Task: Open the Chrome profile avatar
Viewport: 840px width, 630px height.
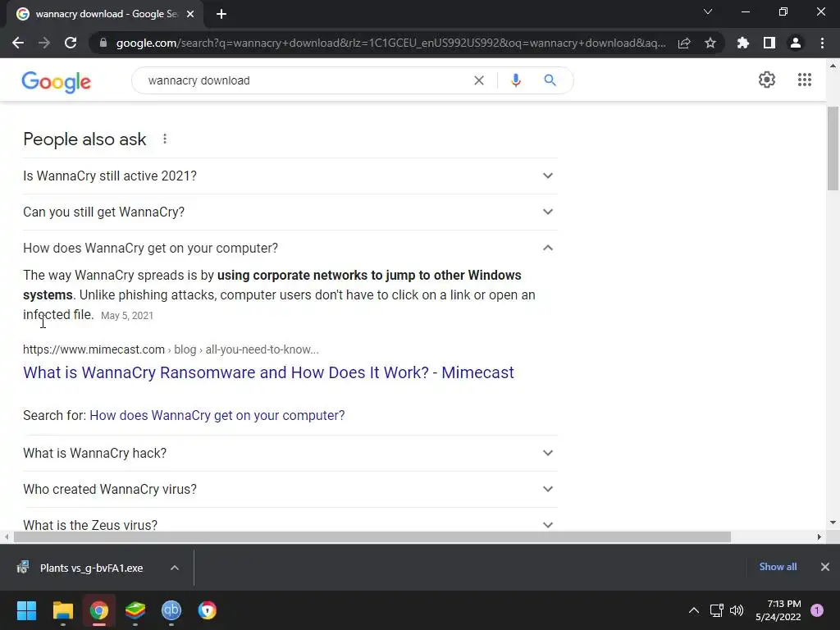Action: (x=796, y=43)
